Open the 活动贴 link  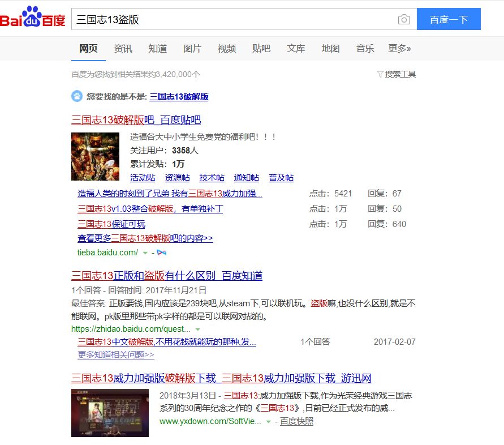click(x=143, y=178)
